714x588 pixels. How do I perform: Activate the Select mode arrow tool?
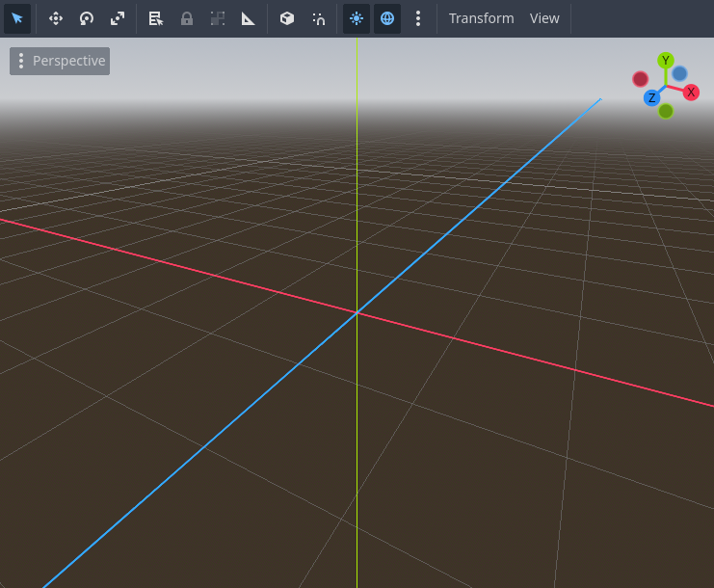(17, 18)
